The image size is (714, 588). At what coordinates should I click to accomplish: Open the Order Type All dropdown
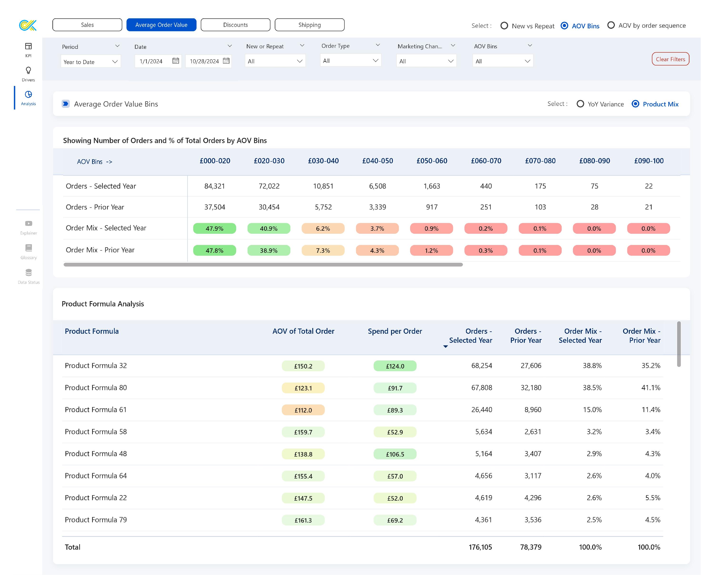pyautogui.click(x=350, y=61)
